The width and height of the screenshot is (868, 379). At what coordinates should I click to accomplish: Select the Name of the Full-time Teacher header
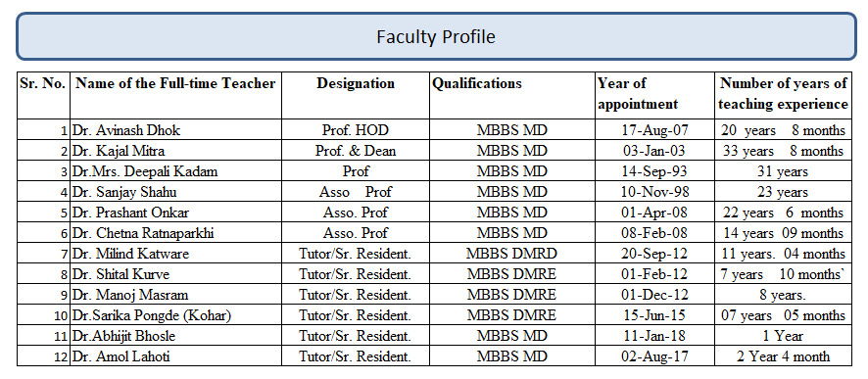(x=175, y=95)
